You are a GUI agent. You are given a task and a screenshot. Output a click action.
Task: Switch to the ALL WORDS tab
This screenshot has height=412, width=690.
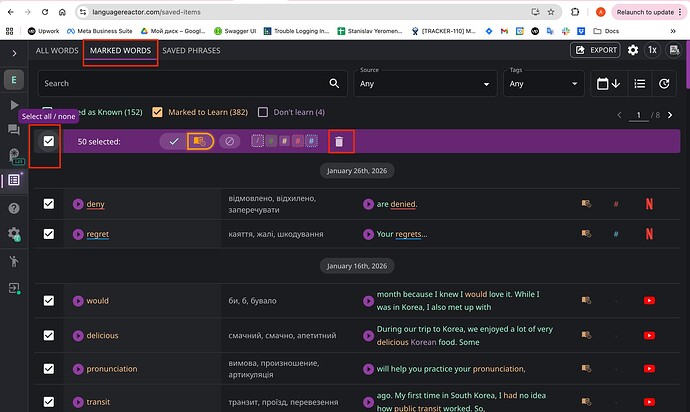point(56,50)
